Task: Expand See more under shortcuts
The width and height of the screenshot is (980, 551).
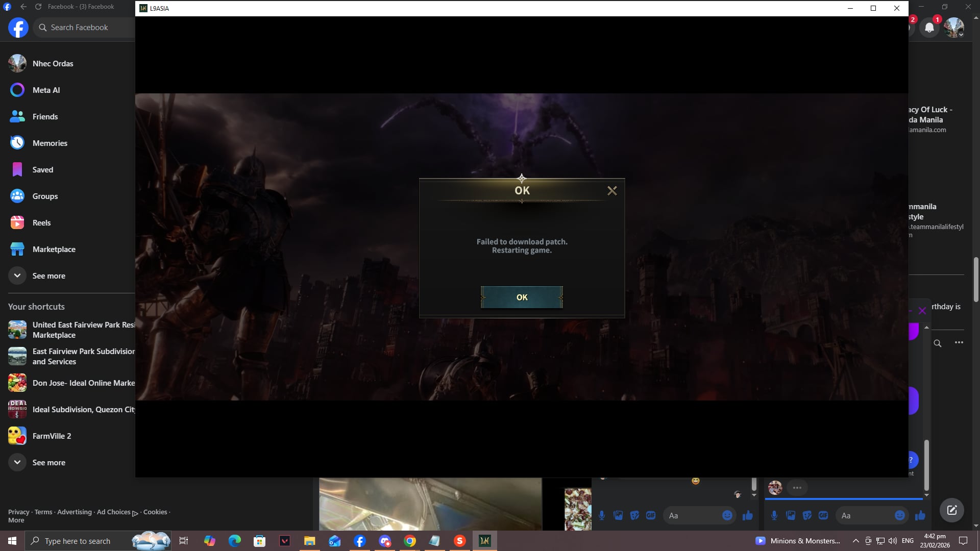Action: point(48,463)
